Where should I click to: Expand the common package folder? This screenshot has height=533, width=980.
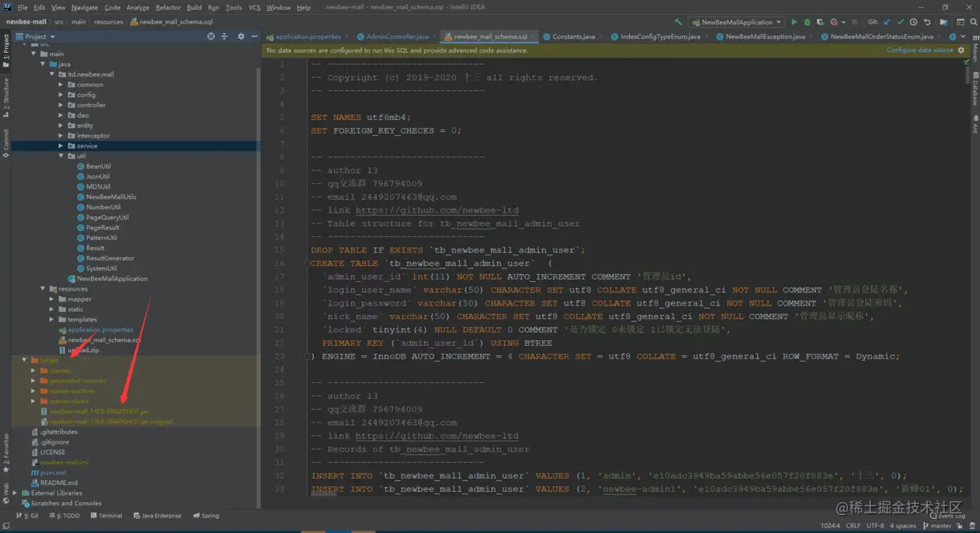61,84
